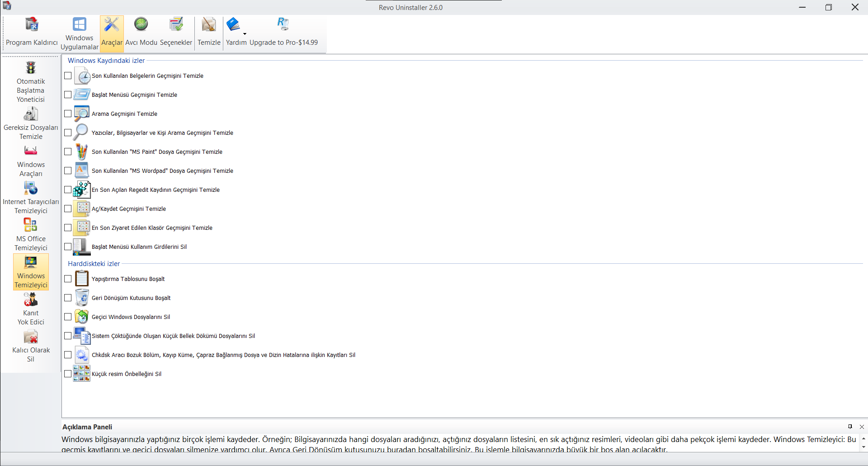Check Chkdsk Aracı kayıtları Sil option
868x466 pixels.
pos(68,355)
